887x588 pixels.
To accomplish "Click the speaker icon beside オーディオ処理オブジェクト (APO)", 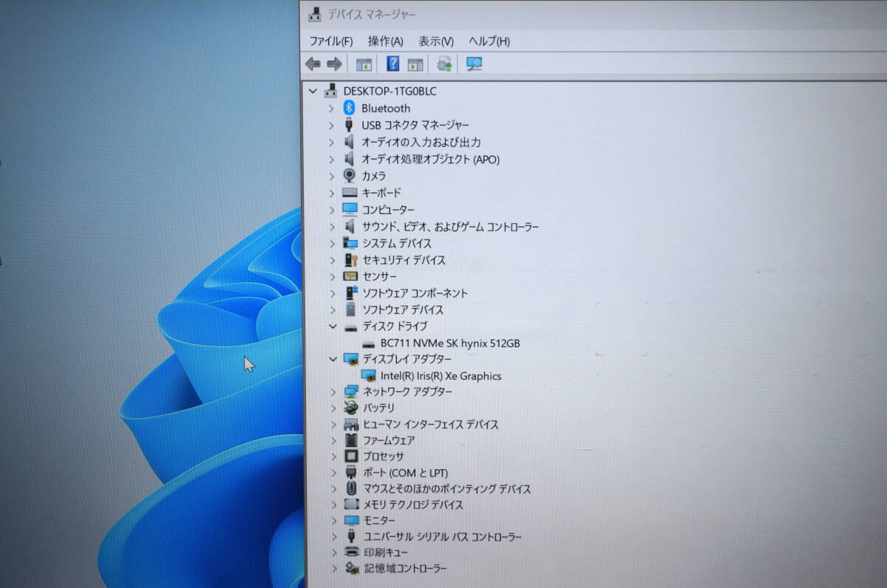I will point(350,159).
